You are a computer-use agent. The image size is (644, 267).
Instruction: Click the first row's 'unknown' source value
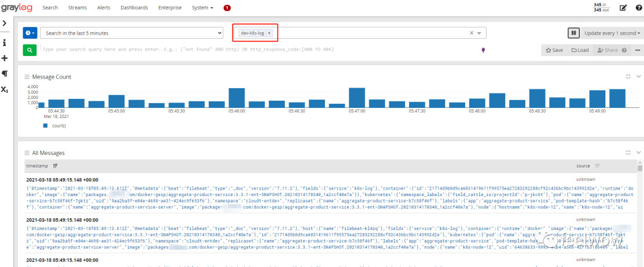pyautogui.click(x=586, y=179)
